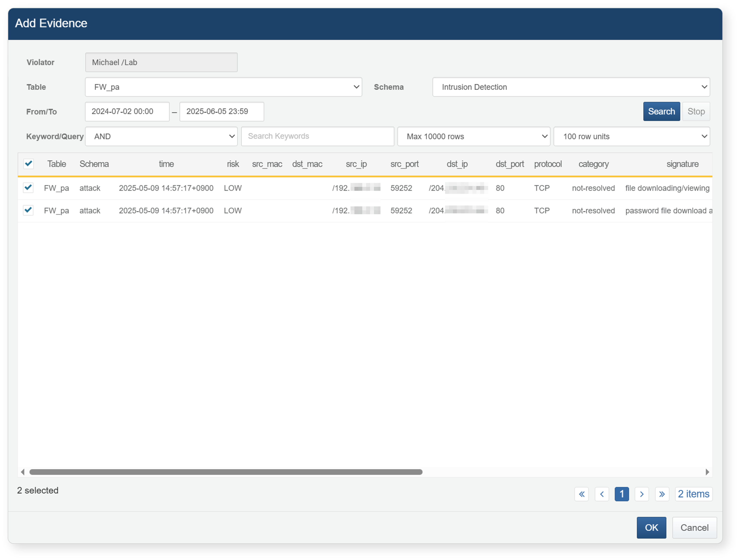Screen dimensions: 739x560
Task: Click TCP cell in file downloading/viewing row
Action: point(542,188)
